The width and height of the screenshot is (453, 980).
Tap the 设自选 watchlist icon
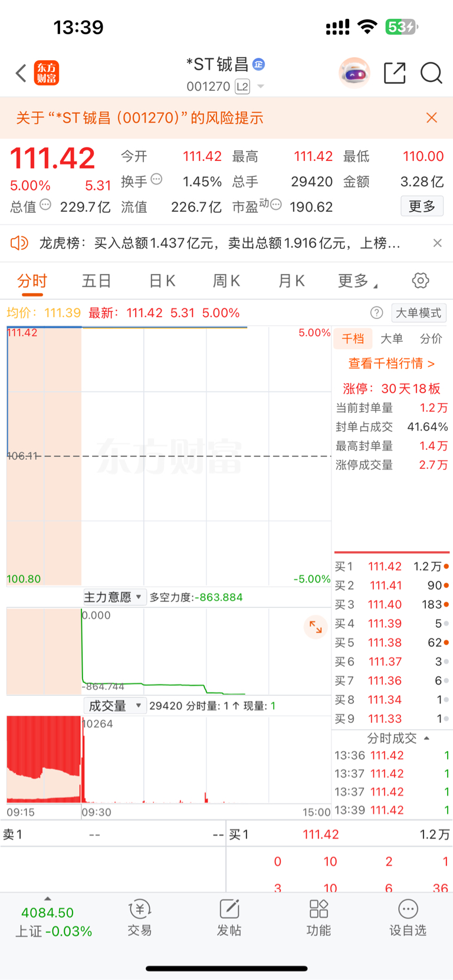coord(408,918)
